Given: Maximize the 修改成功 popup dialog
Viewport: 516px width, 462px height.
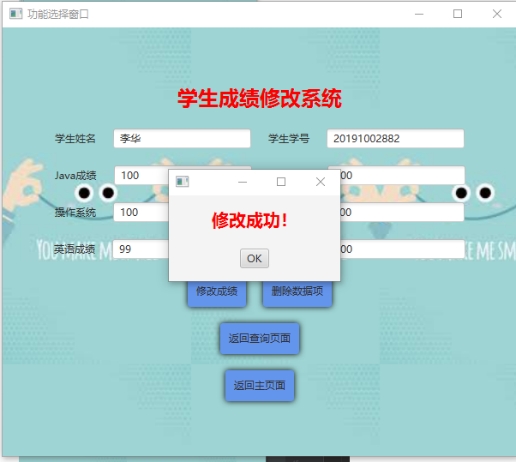Looking at the screenshot, I should pyautogui.click(x=281, y=182).
